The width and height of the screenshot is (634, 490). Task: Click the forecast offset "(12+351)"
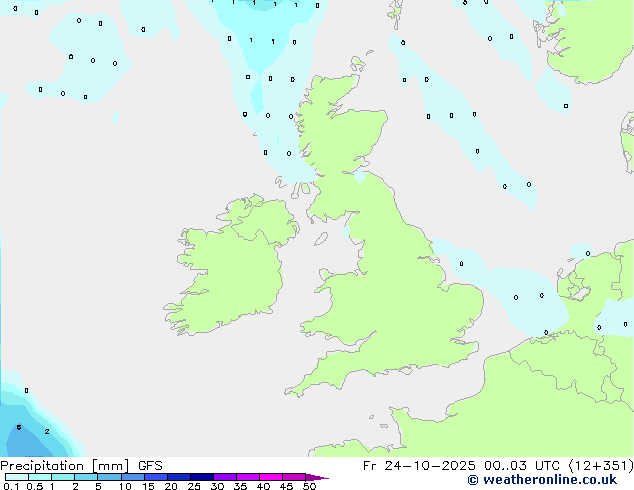601,466
